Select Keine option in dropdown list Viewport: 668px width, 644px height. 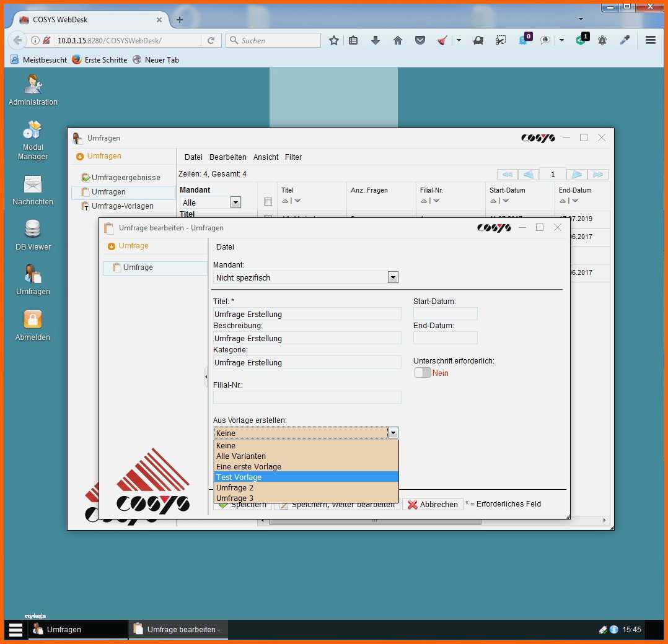point(306,446)
